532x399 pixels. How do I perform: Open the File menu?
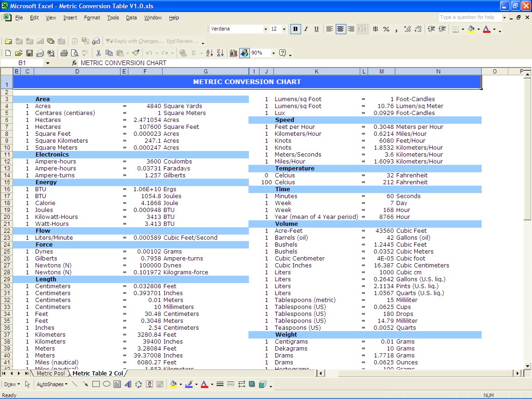(19, 18)
